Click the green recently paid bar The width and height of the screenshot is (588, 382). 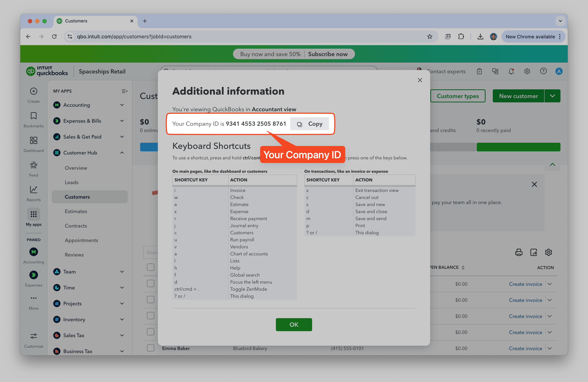[x=518, y=147]
